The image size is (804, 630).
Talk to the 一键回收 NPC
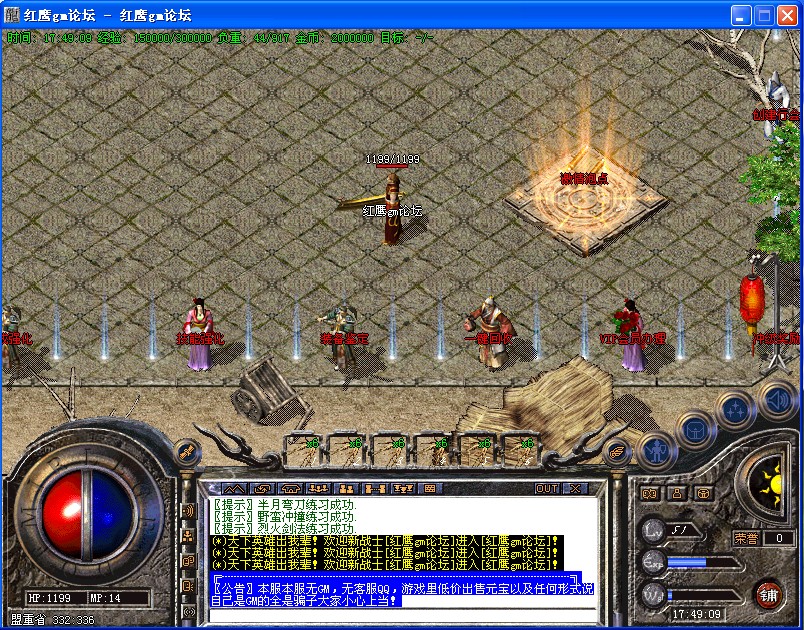point(489,334)
